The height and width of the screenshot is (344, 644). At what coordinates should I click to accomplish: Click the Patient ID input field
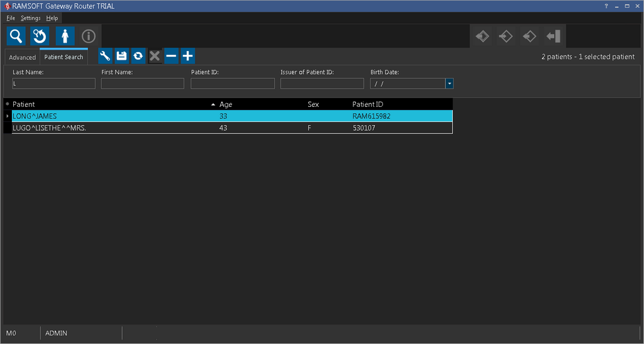coord(233,84)
